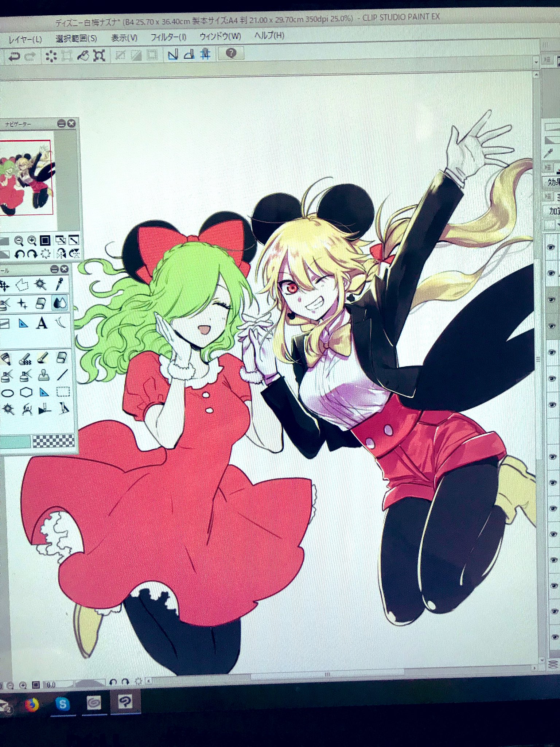
Task: Open the CLIP STUDIO launcher taskbar icon
Action: 94,702
